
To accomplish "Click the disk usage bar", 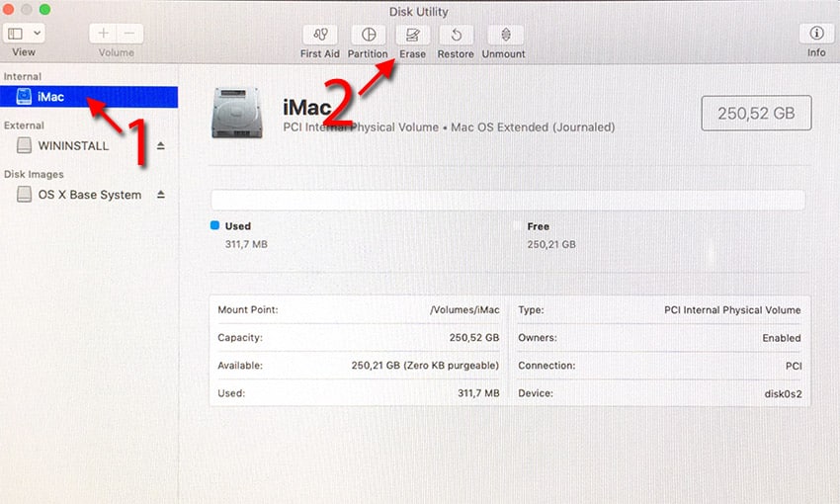I will tap(507, 200).
